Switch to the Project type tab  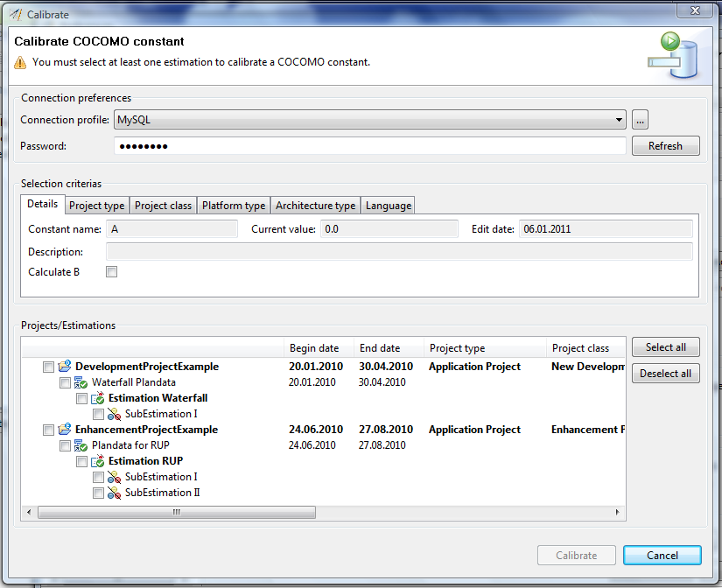tap(96, 206)
